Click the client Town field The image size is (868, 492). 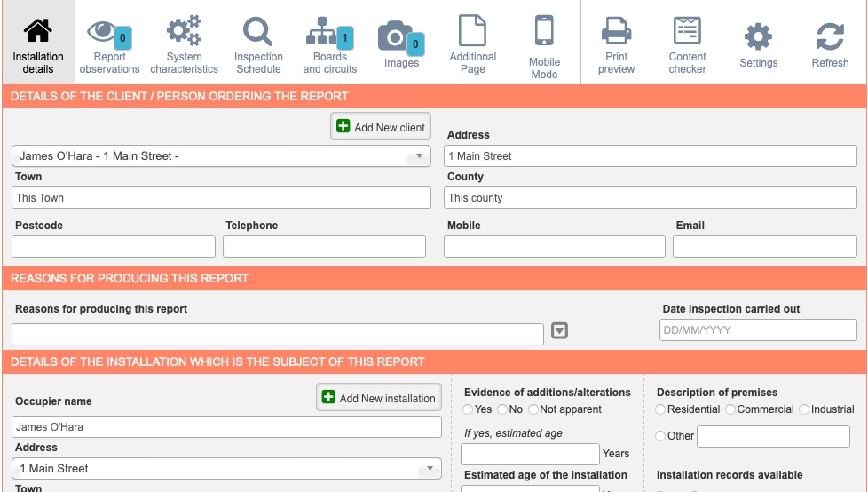(221, 198)
